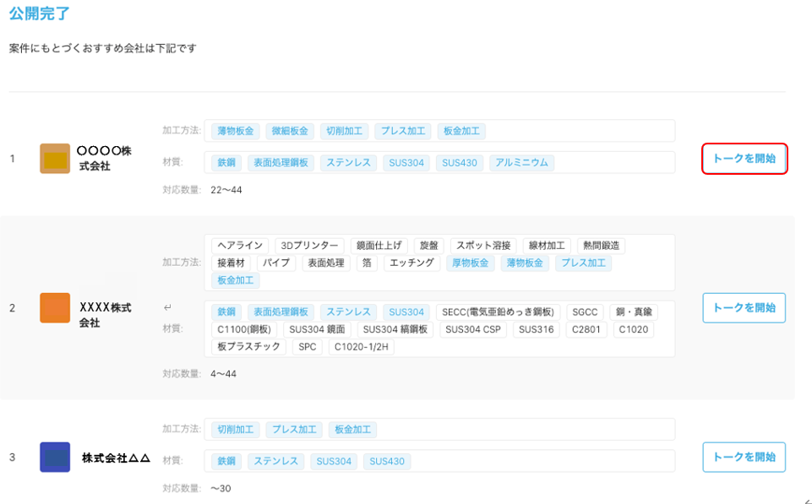Click 表面処理鋼板 tag of XXXX株式会社

coord(281,312)
